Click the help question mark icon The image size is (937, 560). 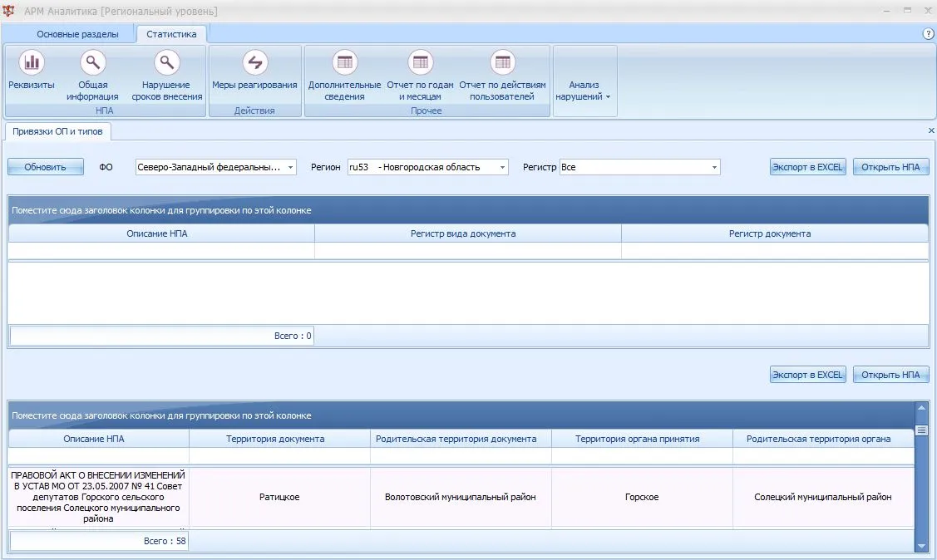coord(929,34)
